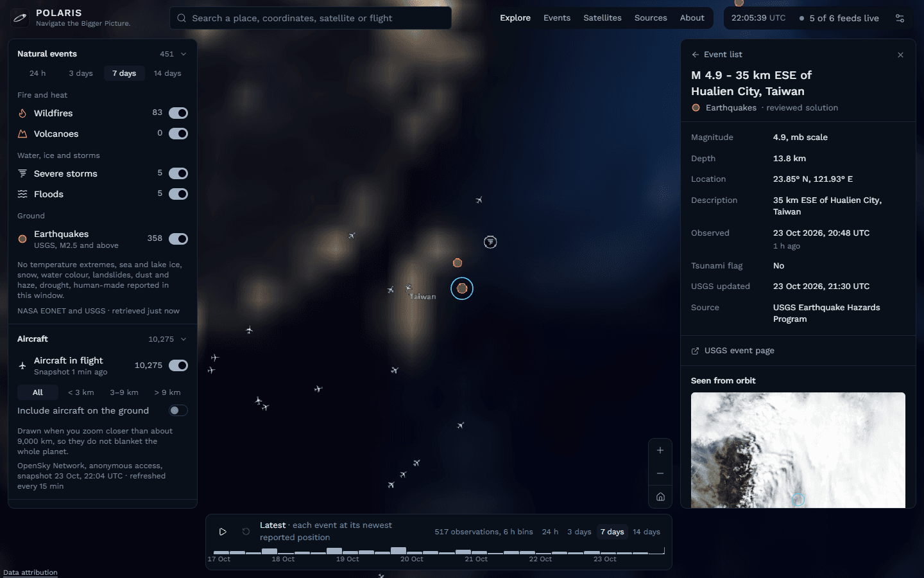This screenshot has height=578, width=924.
Task: Open the USGS event page link
Action: tap(733, 351)
